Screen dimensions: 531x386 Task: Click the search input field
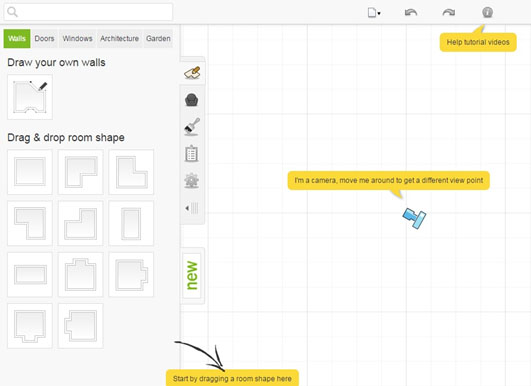(88, 12)
